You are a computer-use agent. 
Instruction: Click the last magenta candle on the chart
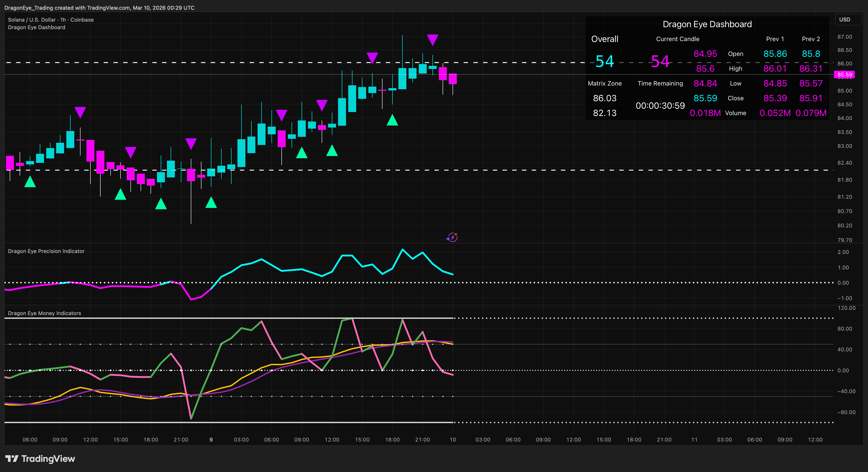[x=453, y=79]
